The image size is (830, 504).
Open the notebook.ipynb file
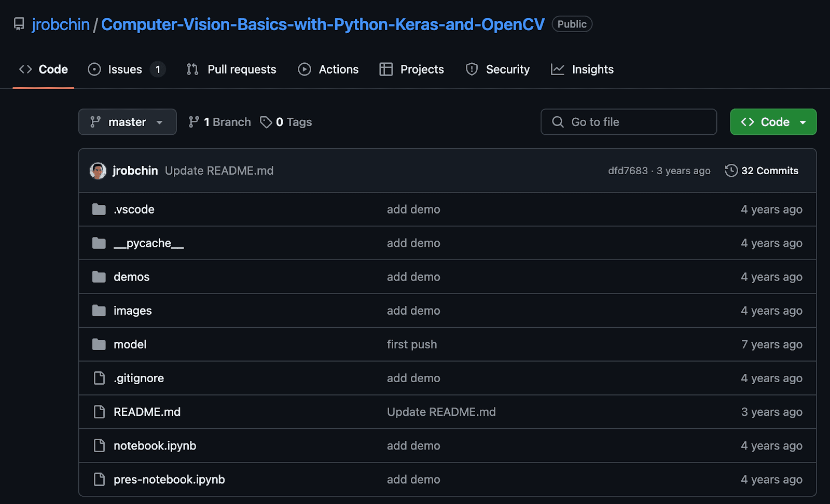(155, 445)
